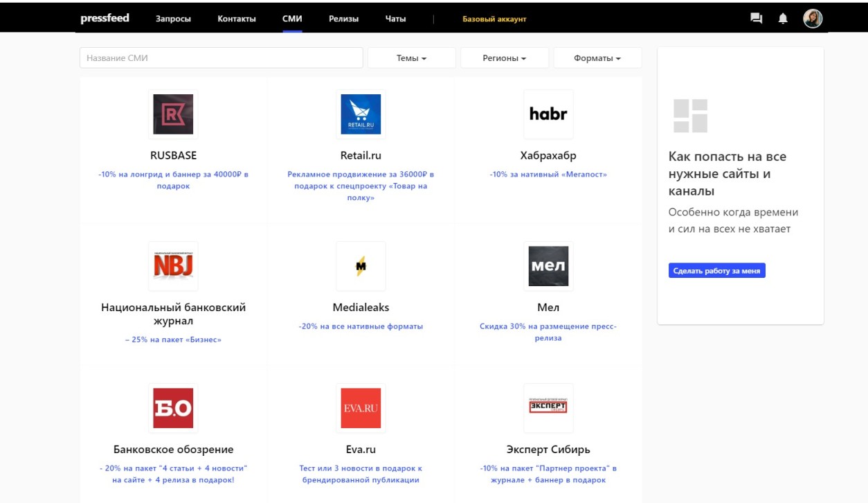The height and width of the screenshot is (503, 868).
Task: Click the RUSBASE logo
Action: coord(173,114)
